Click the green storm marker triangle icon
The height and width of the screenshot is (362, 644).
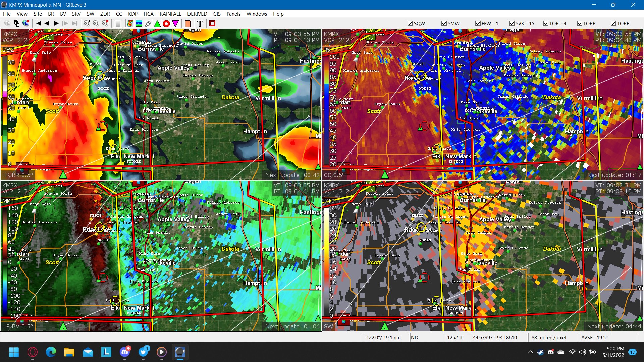(x=157, y=23)
